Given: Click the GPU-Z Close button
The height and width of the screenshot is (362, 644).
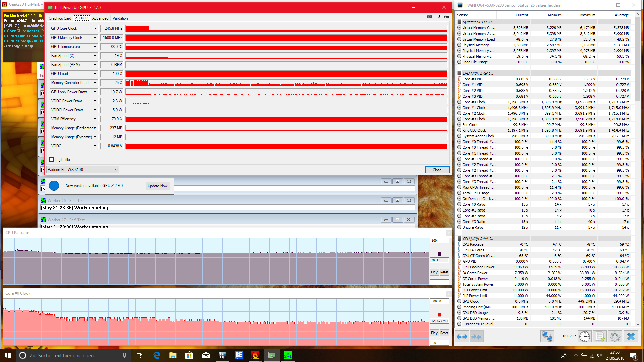Looking at the screenshot, I should pyautogui.click(x=437, y=170).
